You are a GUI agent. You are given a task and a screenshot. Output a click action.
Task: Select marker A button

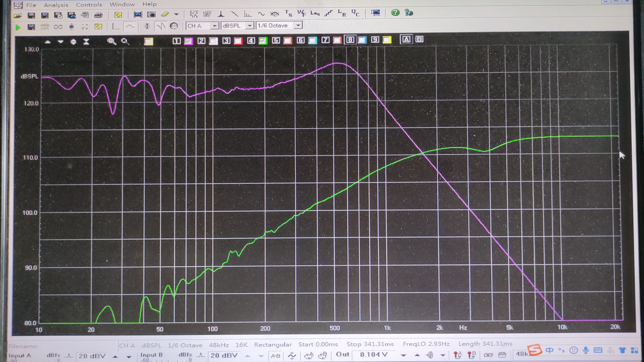pos(406,39)
